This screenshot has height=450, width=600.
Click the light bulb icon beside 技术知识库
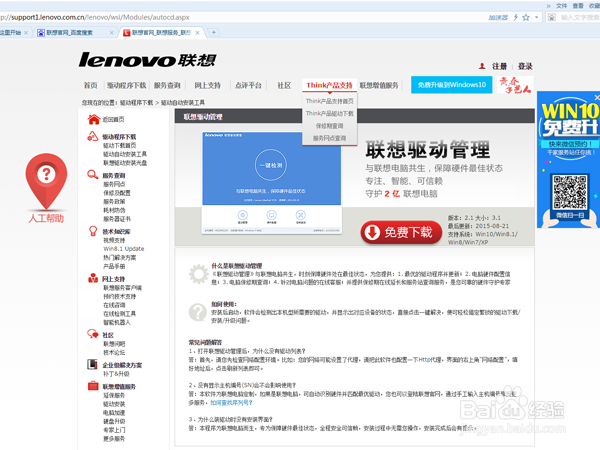point(93,231)
